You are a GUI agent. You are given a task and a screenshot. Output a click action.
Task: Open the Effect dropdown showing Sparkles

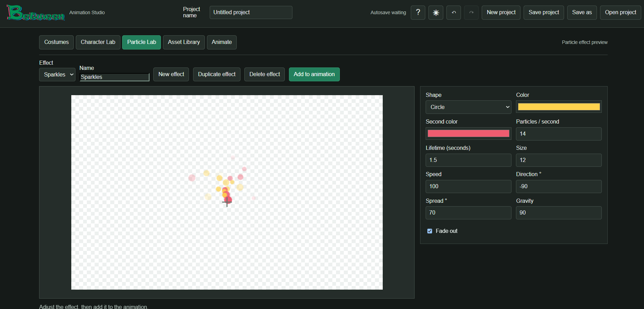57,74
